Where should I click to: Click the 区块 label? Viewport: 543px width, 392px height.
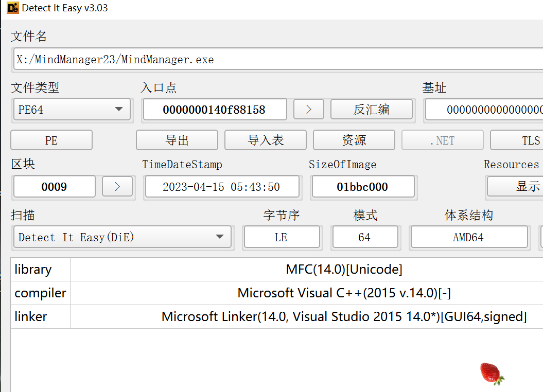(23, 164)
